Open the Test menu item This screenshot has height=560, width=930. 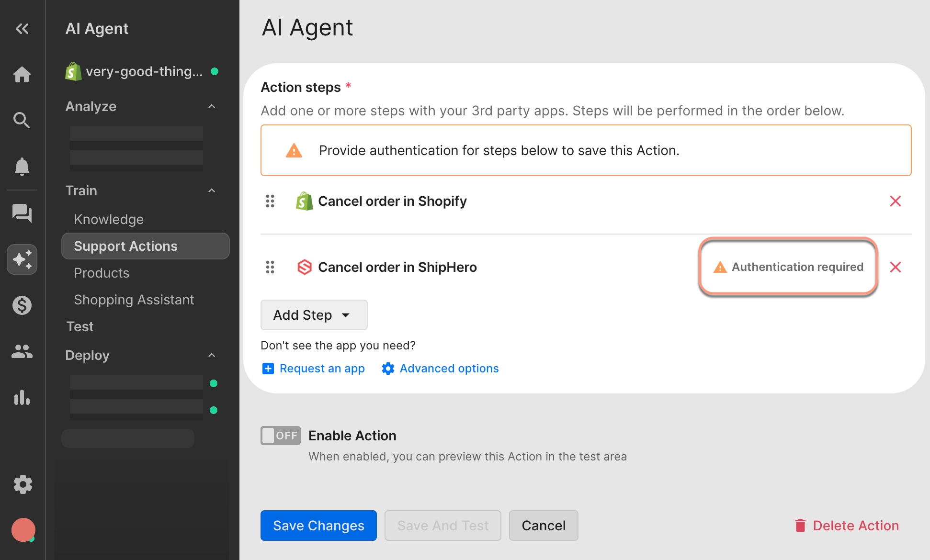[x=80, y=326]
